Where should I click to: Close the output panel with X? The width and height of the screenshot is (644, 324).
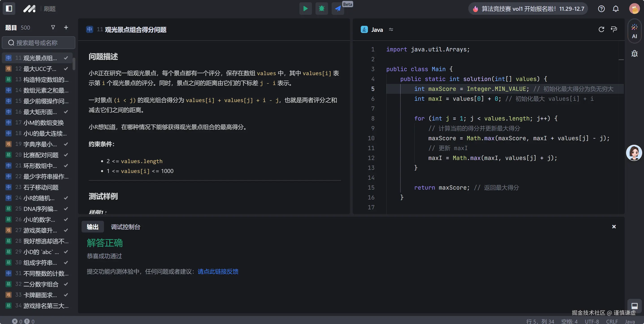[x=614, y=227]
